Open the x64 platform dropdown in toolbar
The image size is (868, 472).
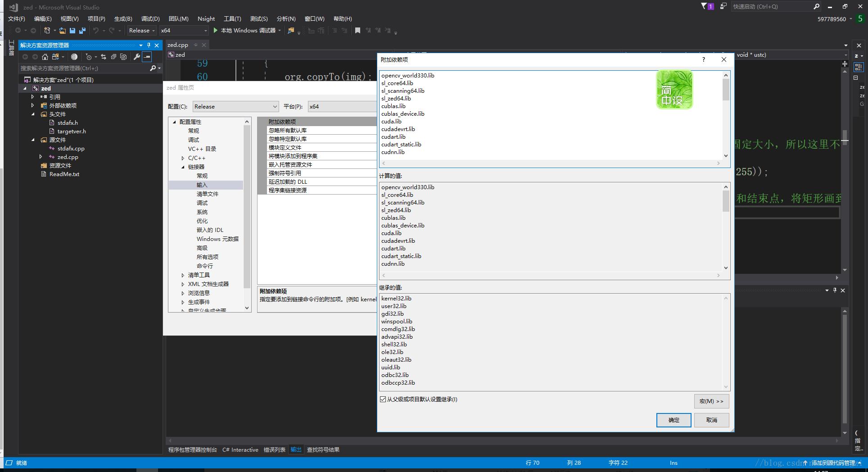(x=184, y=31)
